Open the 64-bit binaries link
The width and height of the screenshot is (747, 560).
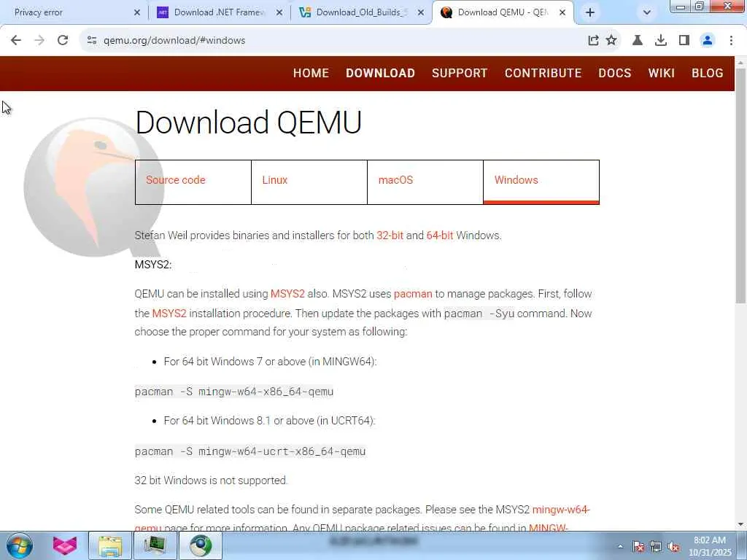[440, 236]
